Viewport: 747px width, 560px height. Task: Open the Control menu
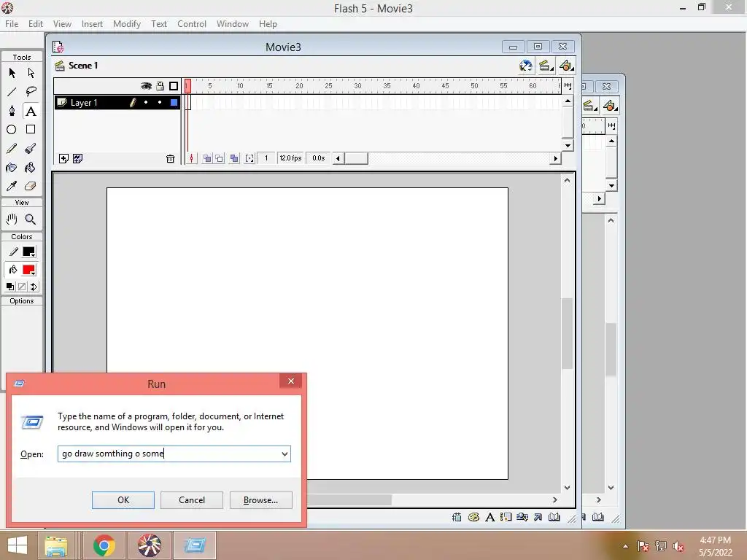[192, 24]
